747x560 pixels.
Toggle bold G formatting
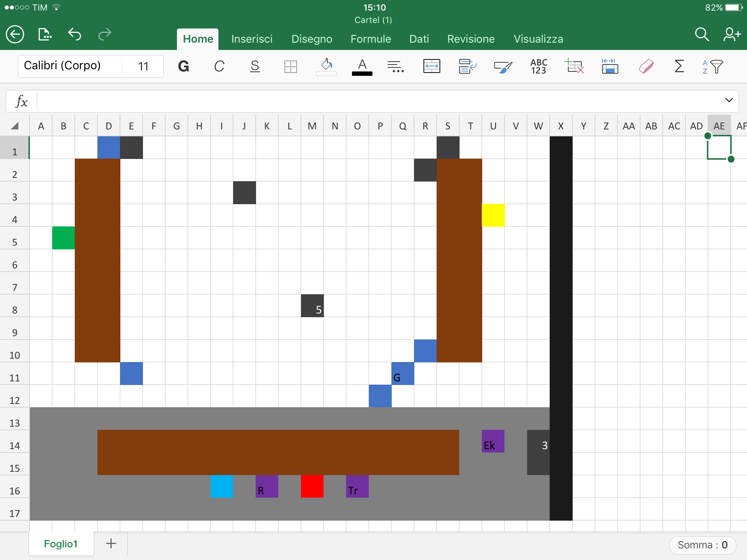[183, 66]
